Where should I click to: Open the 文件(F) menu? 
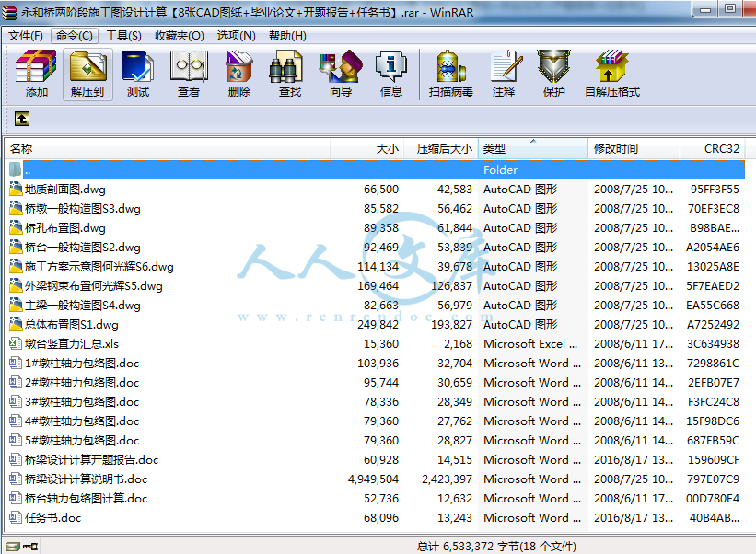tap(26, 36)
